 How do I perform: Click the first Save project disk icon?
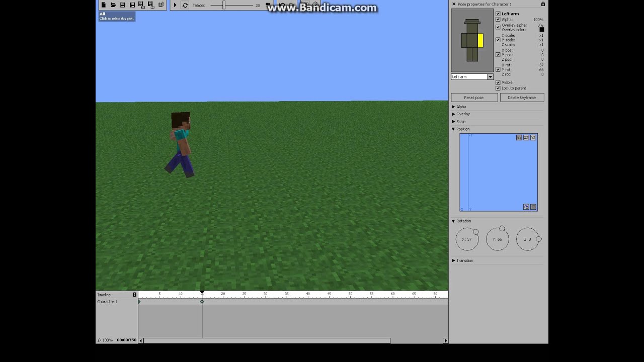pyautogui.click(x=123, y=5)
